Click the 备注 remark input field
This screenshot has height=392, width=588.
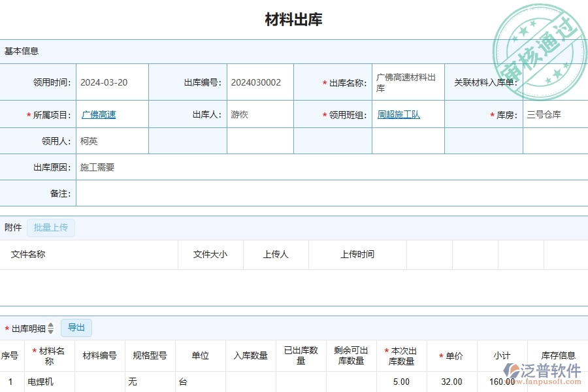tap(196, 193)
